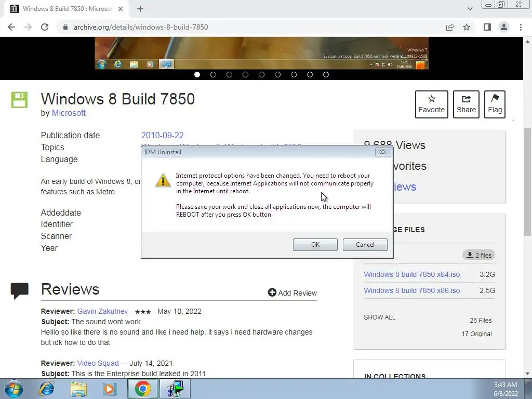Click Add Review link
The height and width of the screenshot is (399, 532).
click(292, 293)
